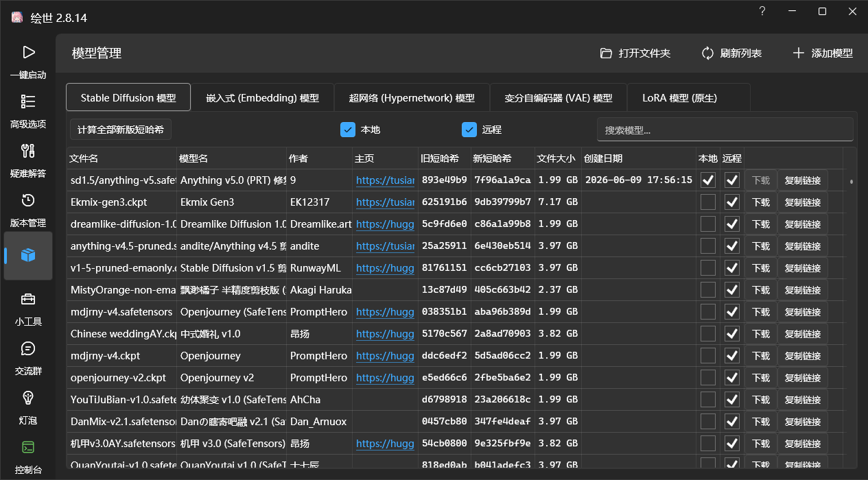This screenshot has height=480, width=868.
Task: Click 打开文件夹 open folder button
Action: click(x=635, y=53)
